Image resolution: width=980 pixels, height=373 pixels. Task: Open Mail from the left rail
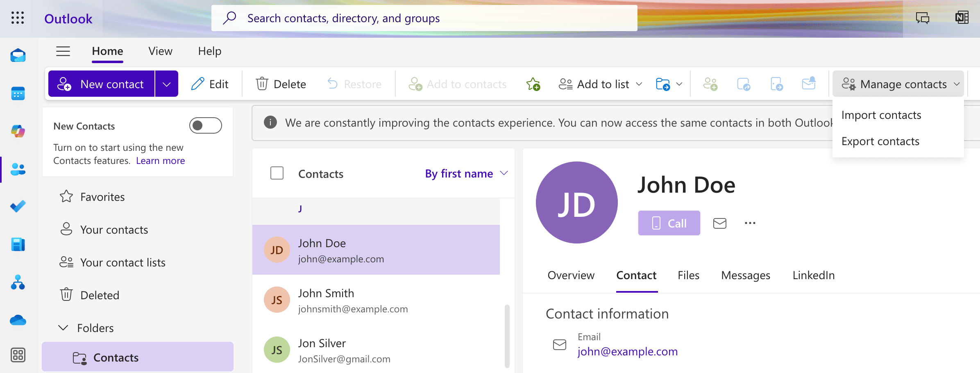point(18,55)
